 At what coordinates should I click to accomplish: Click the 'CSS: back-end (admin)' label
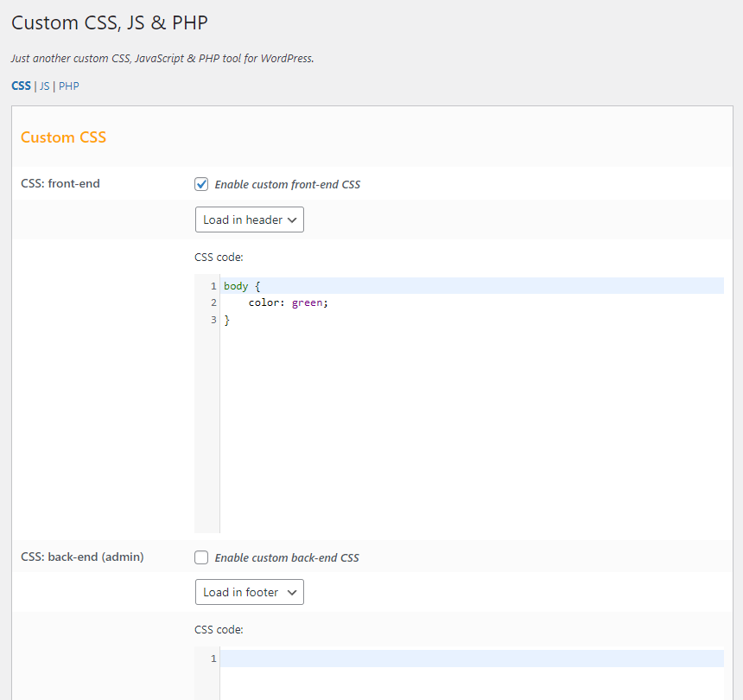[82, 557]
